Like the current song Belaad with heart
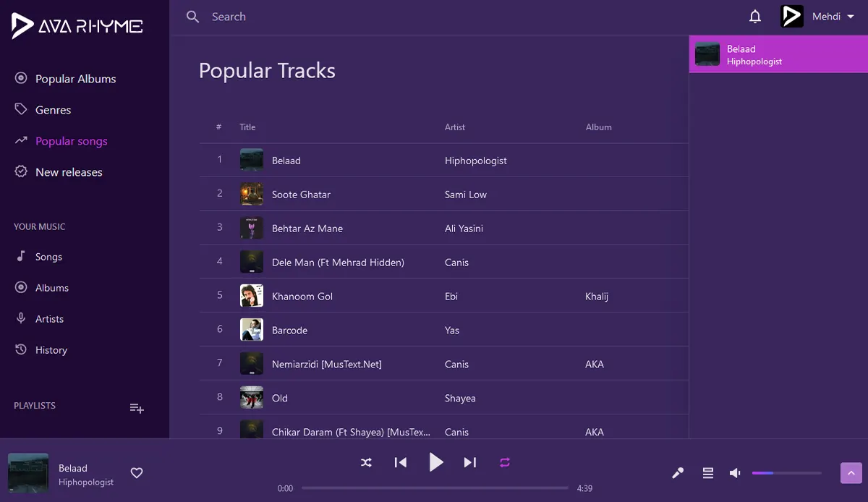 click(x=137, y=473)
